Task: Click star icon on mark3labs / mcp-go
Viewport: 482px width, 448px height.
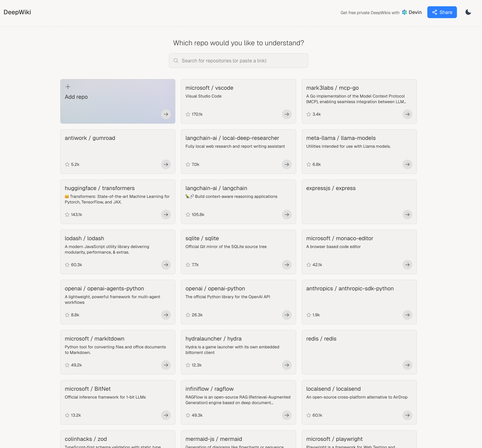Action: click(x=309, y=114)
